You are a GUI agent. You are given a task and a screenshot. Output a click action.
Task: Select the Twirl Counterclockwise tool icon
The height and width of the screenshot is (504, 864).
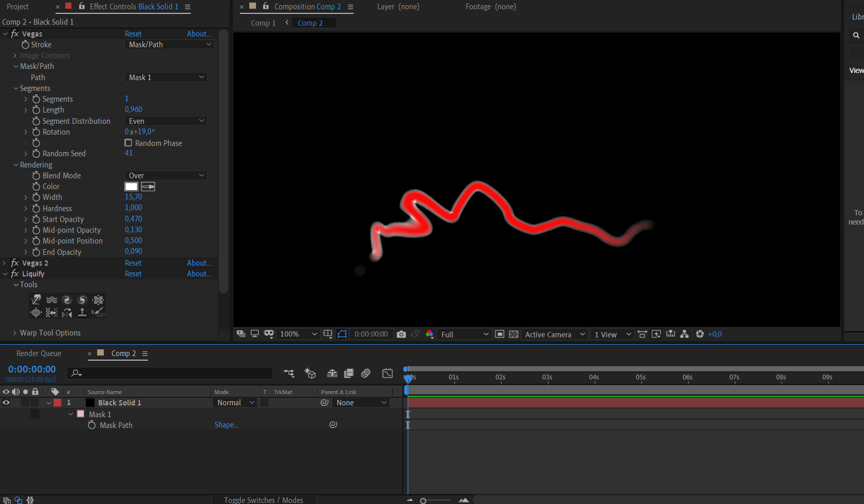click(x=82, y=300)
